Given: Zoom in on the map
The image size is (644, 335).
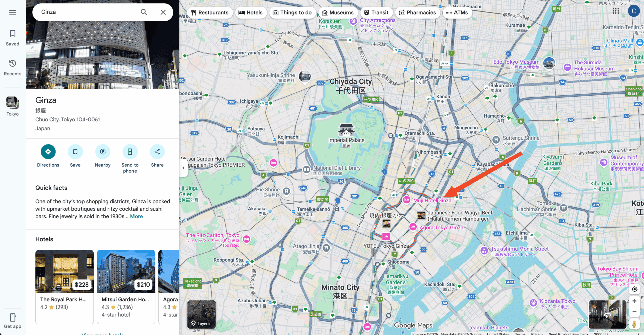Looking at the screenshot, I should click(x=634, y=301).
